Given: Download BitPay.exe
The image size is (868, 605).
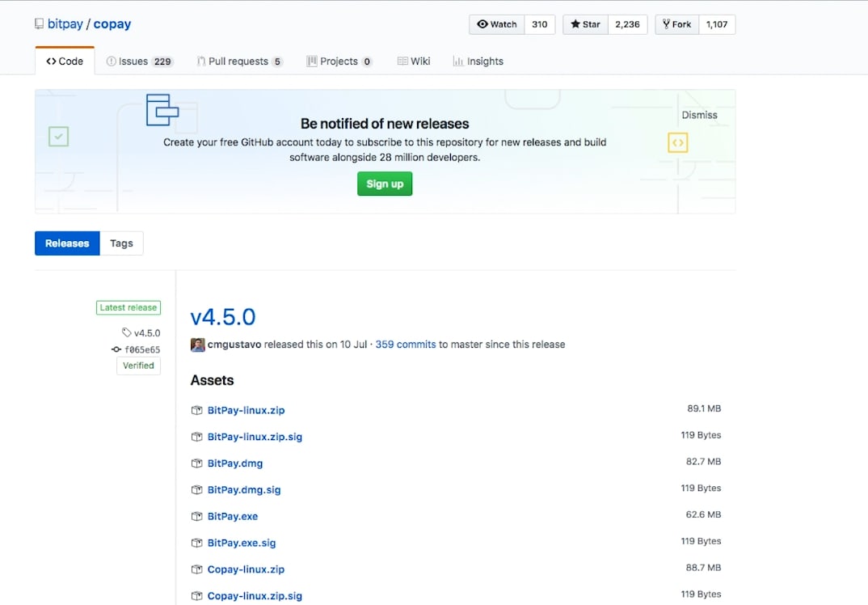Looking at the screenshot, I should point(233,517).
